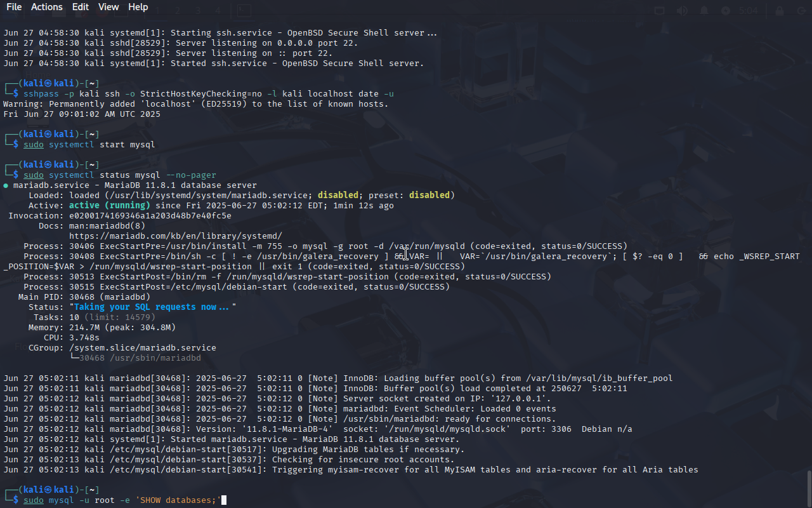Click the Process 30515 debian-start line
This screenshot has width=812, height=508.
(237, 287)
